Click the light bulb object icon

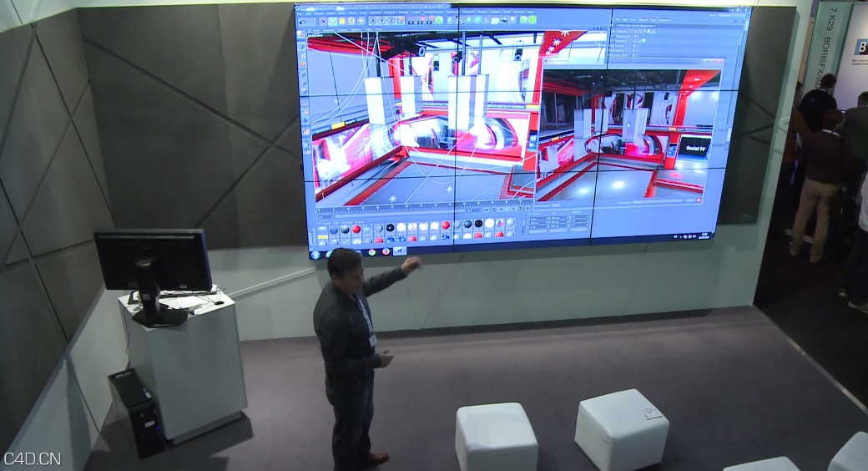[512, 19]
